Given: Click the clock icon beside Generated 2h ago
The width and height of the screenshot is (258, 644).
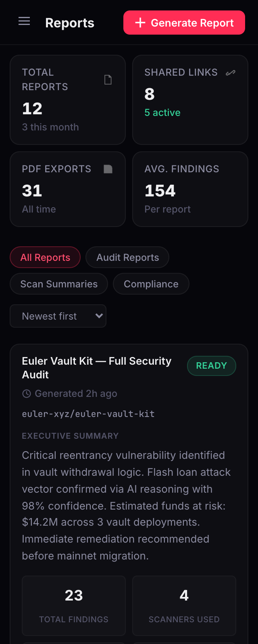Looking at the screenshot, I should pyautogui.click(x=27, y=394).
